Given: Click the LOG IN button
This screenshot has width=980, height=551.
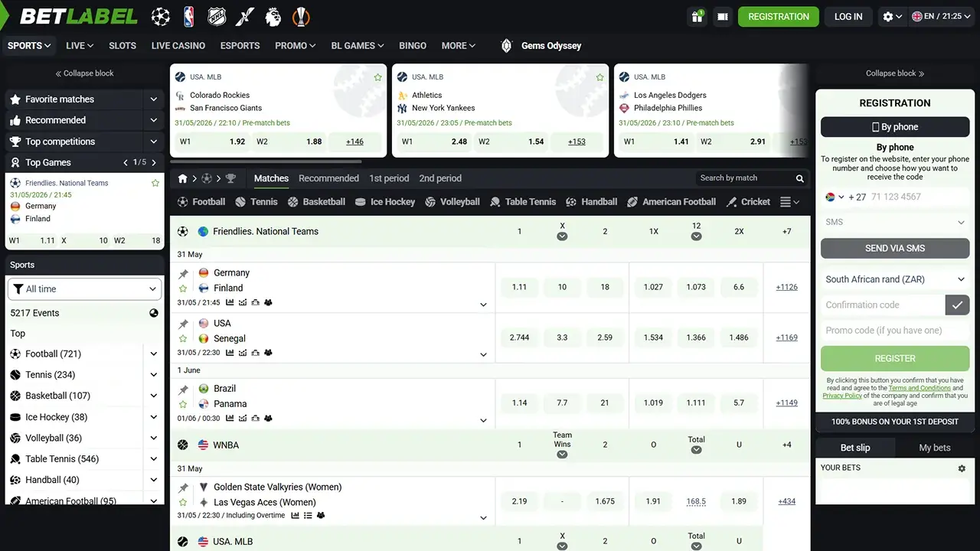Looking at the screenshot, I should 848,17.
